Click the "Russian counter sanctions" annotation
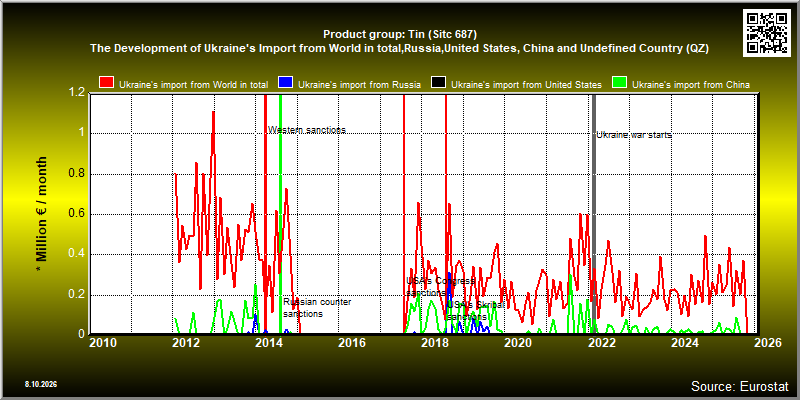The height and width of the screenshot is (400, 800). tap(317, 308)
